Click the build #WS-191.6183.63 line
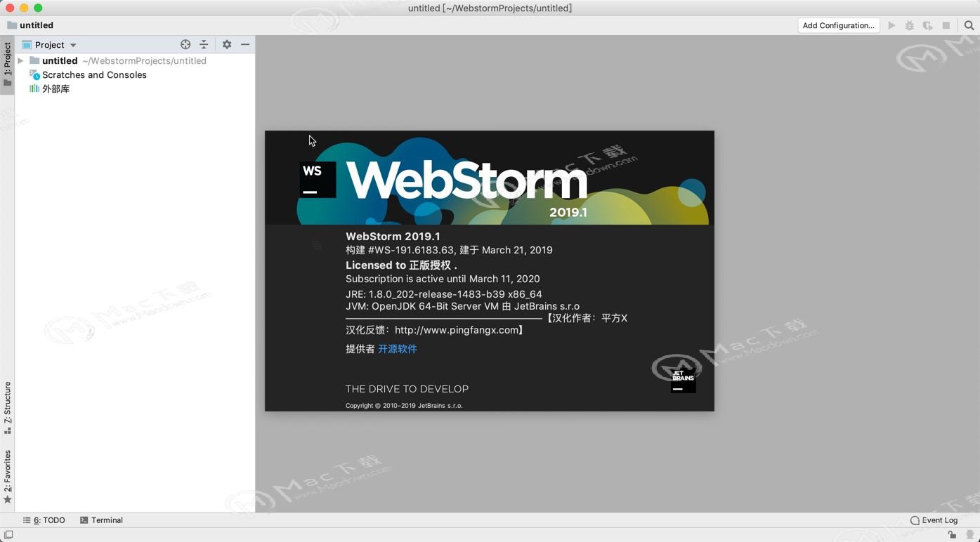 coord(449,250)
